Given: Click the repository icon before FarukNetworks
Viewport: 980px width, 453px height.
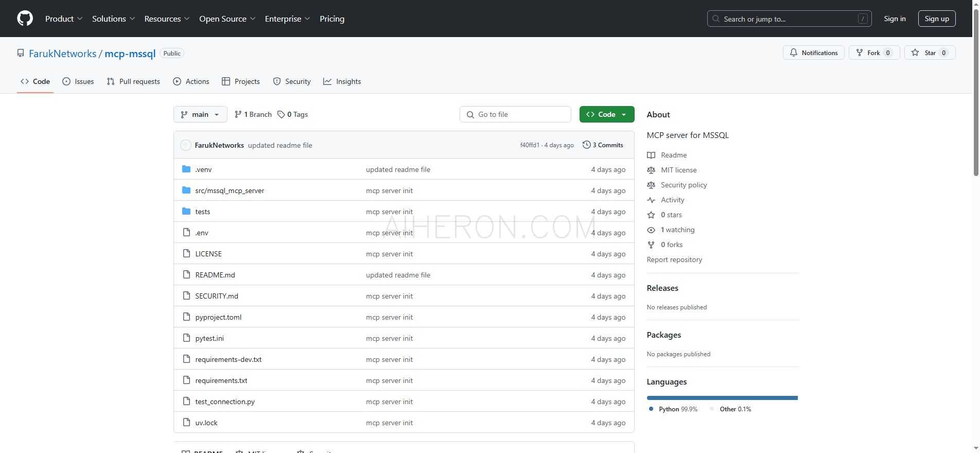Looking at the screenshot, I should pos(21,53).
